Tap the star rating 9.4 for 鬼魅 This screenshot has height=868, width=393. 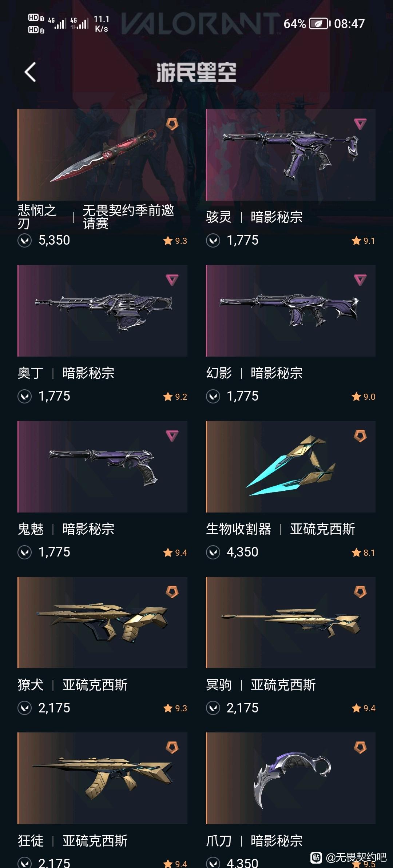(x=175, y=552)
